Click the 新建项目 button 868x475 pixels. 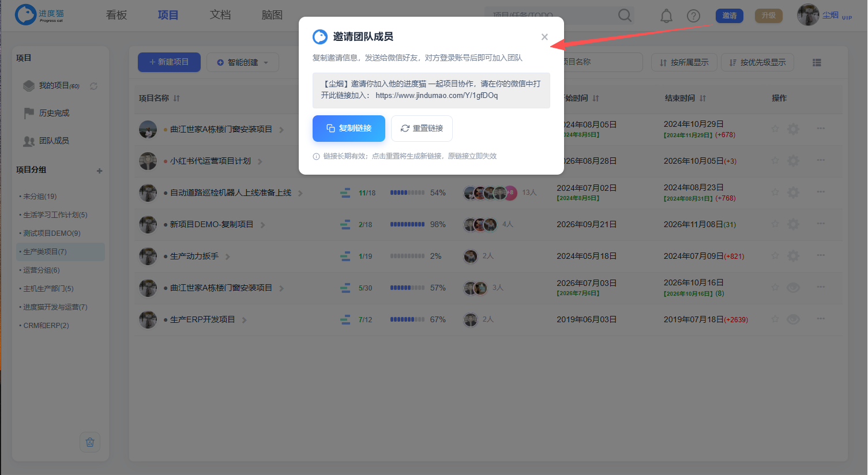click(x=169, y=62)
